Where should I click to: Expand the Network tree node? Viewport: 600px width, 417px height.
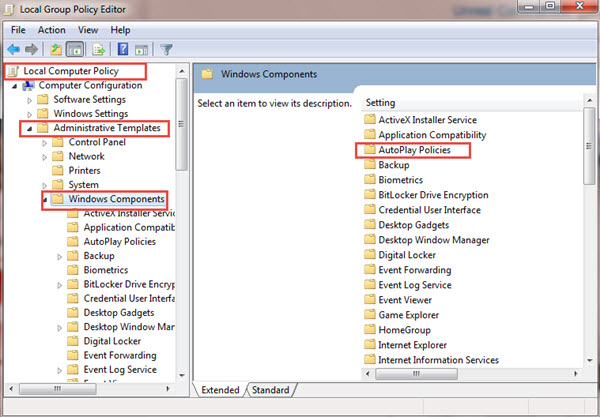(44, 157)
